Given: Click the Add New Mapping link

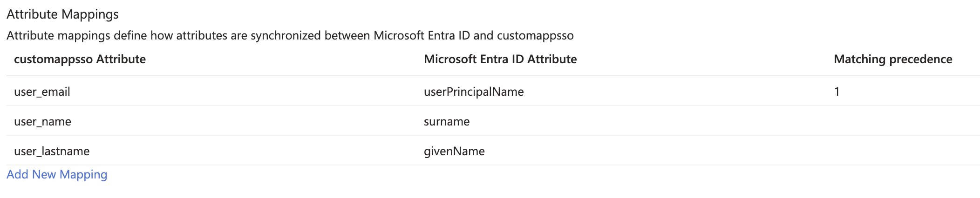Looking at the screenshot, I should [x=57, y=174].
